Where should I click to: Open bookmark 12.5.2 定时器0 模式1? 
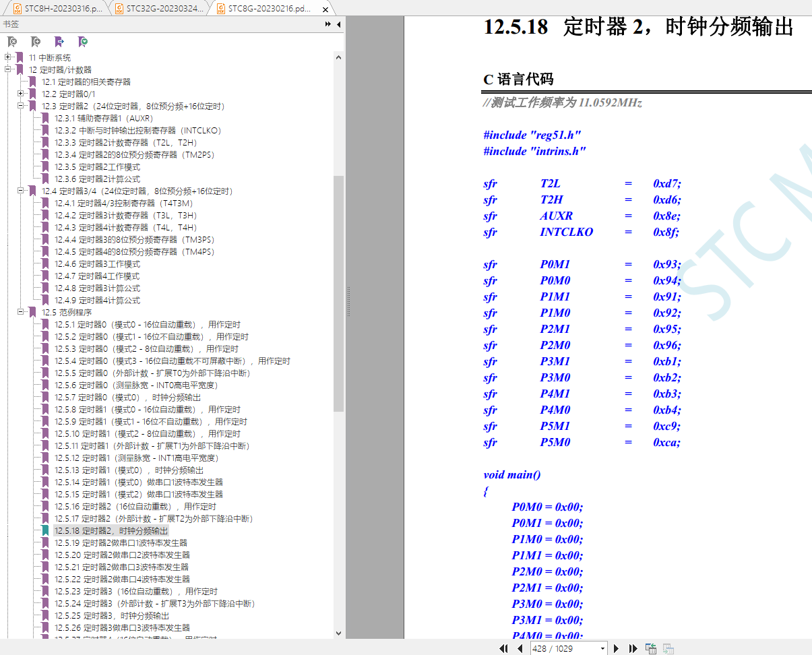click(152, 336)
